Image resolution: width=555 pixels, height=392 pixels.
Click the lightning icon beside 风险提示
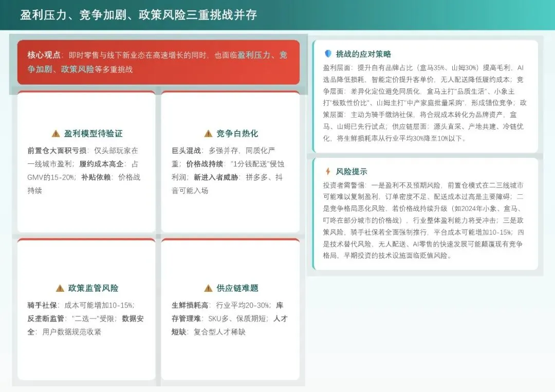pos(328,171)
